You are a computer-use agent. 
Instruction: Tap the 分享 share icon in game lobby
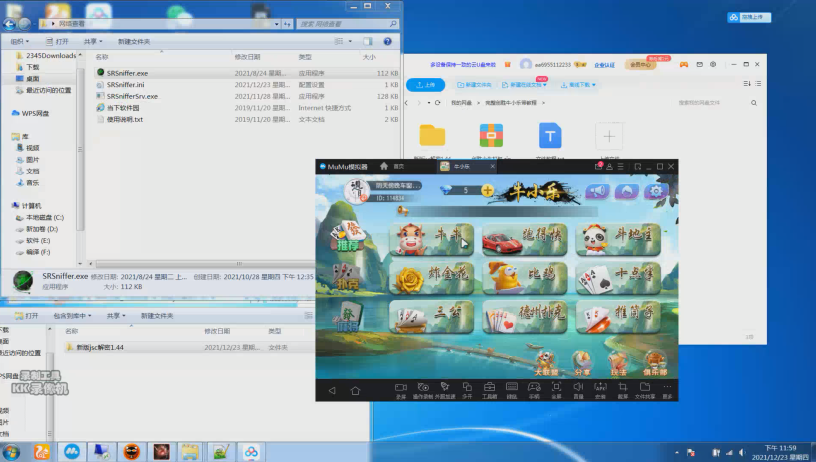(582, 363)
